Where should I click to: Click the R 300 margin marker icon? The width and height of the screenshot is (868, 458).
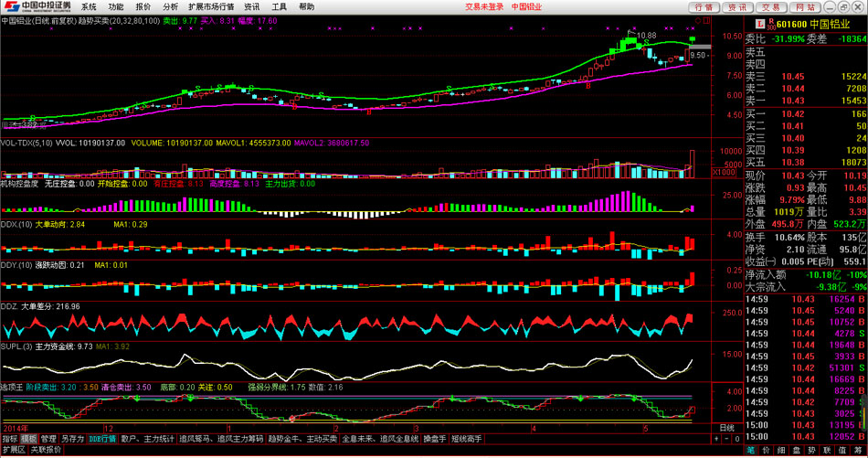tap(770, 24)
